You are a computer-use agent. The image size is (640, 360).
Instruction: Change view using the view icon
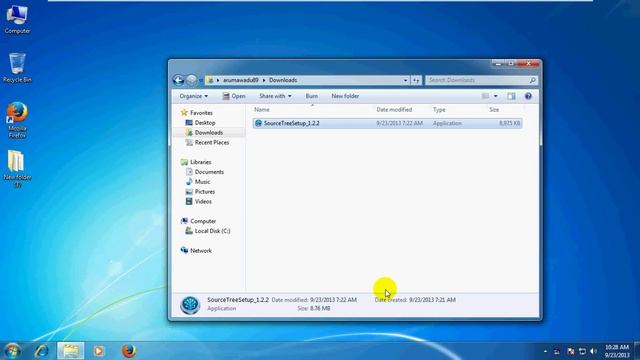point(485,96)
